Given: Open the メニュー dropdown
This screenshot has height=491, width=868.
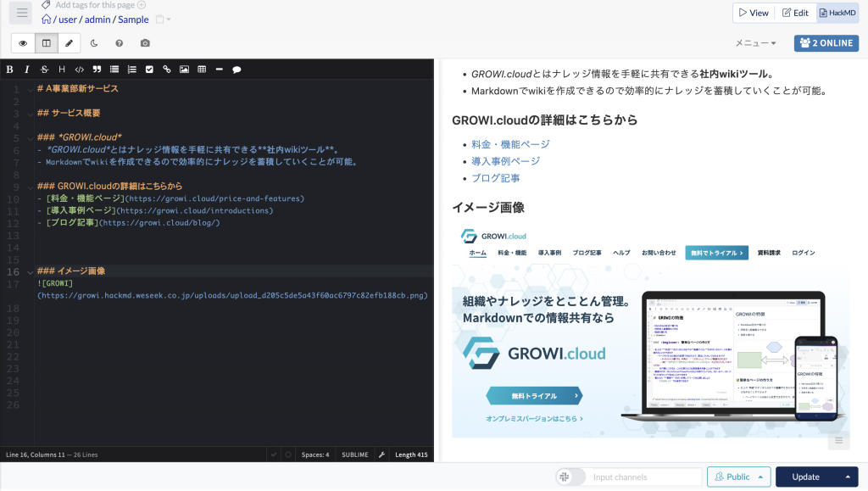Looking at the screenshot, I should pos(755,43).
